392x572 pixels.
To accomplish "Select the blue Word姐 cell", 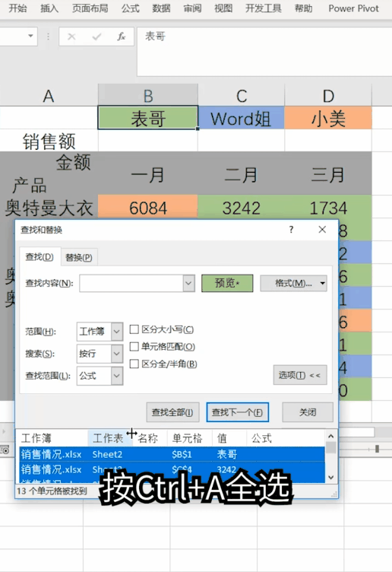I will [x=241, y=118].
